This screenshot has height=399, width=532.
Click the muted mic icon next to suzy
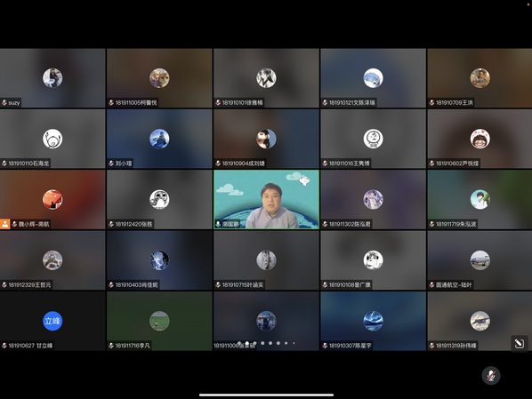4,102
